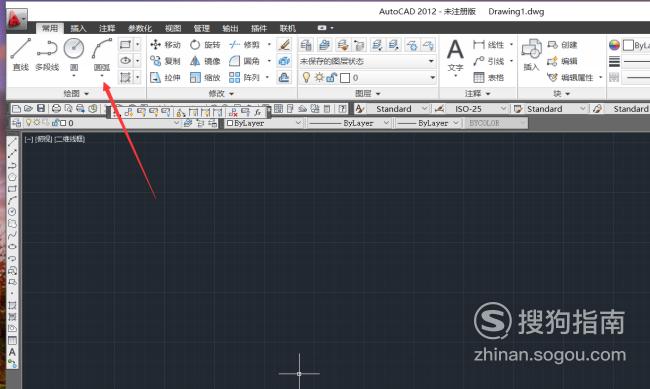Click the 镜像 mirror tool
Image resolution: width=650 pixels, height=389 pixels.
[x=205, y=61]
